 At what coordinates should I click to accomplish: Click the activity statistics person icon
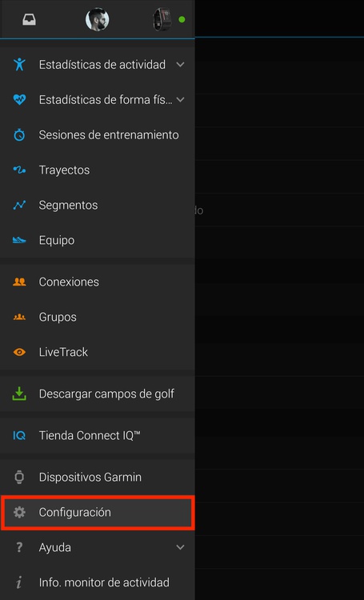pos(19,64)
